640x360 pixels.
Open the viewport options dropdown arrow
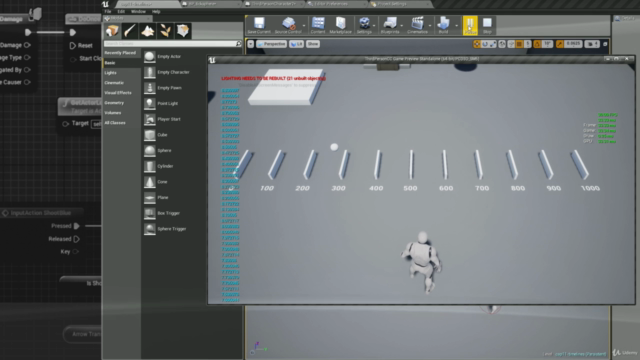tap(251, 44)
